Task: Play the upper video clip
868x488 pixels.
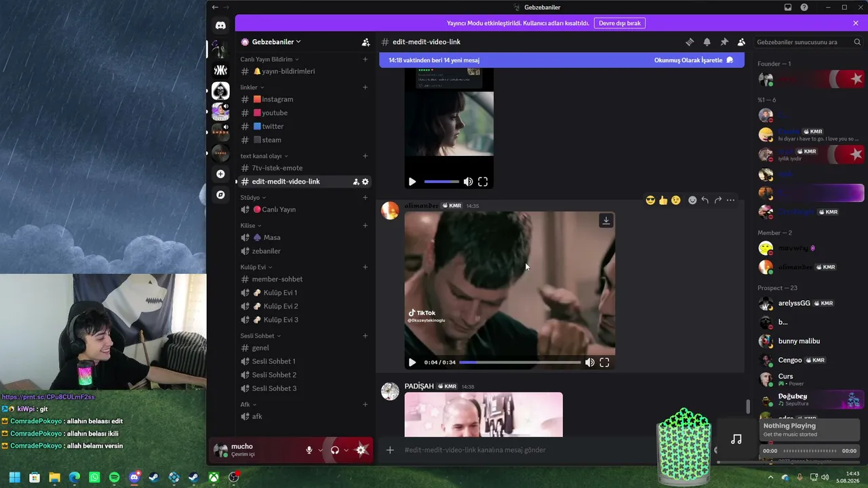Action: click(x=412, y=182)
